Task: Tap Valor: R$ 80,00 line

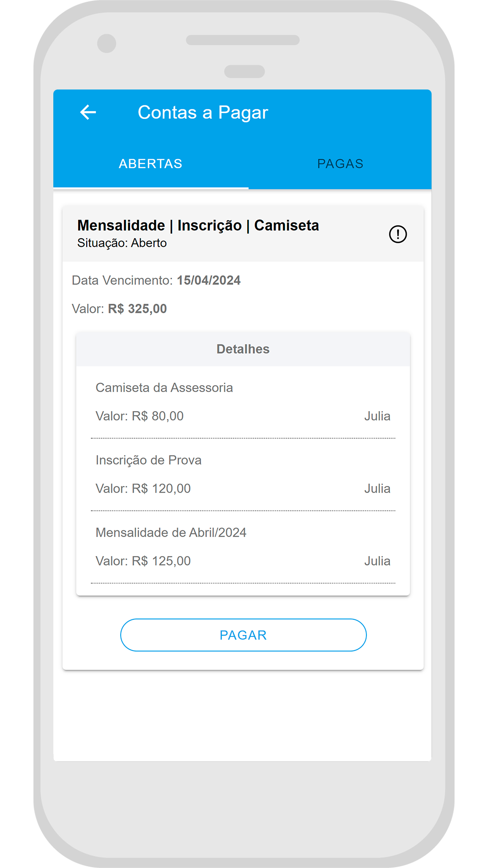Action: click(x=140, y=416)
